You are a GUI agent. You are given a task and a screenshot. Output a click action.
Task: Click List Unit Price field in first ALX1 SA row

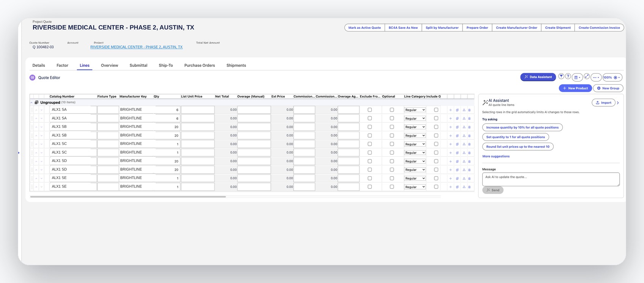[197, 110]
